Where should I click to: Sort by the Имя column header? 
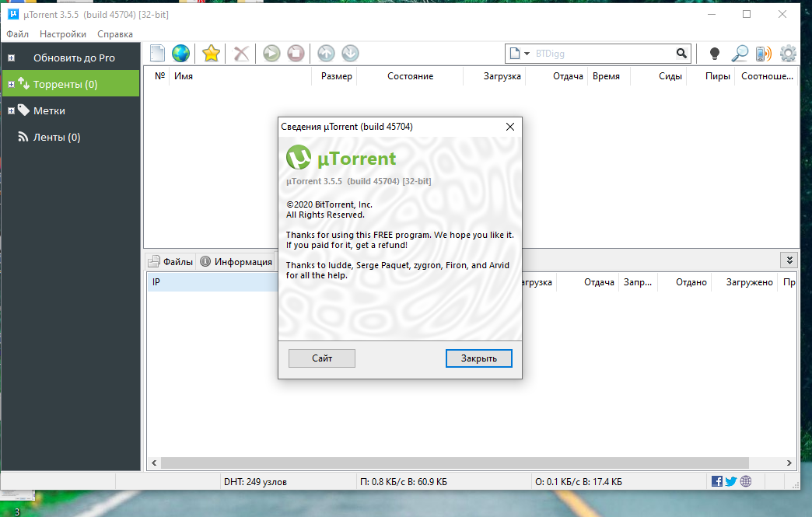240,76
